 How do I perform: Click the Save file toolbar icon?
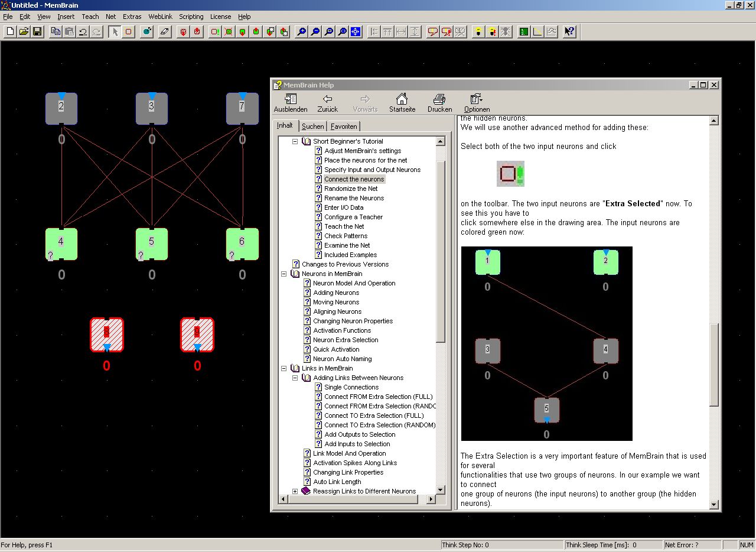point(37,32)
